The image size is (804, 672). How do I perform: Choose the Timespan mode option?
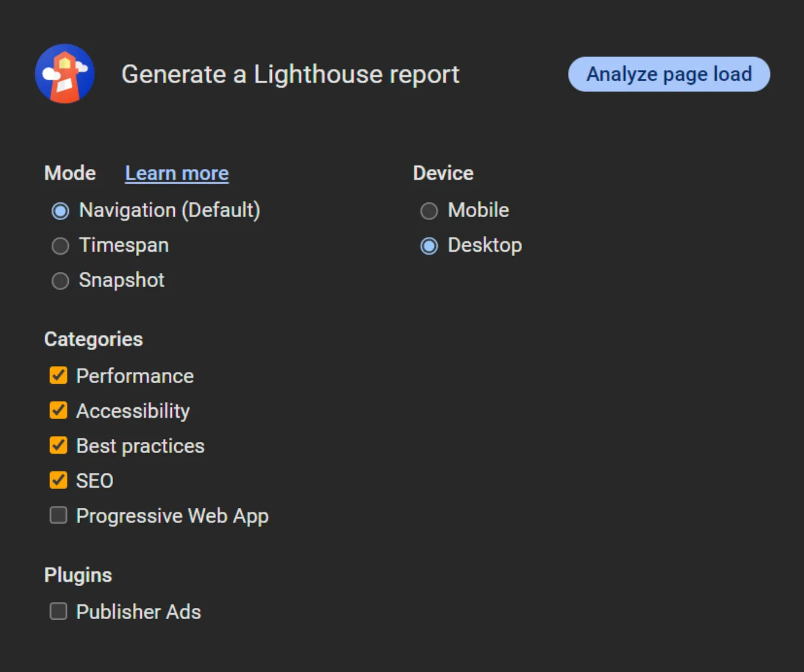click(60, 246)
